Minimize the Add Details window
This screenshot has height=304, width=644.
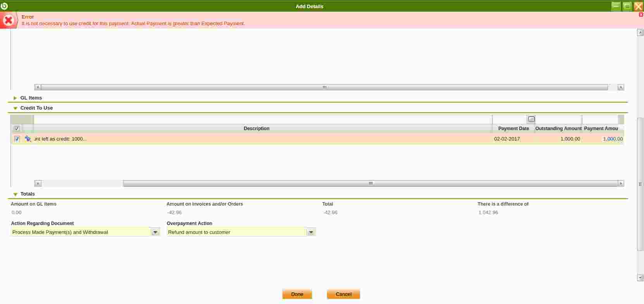[616, 6]
